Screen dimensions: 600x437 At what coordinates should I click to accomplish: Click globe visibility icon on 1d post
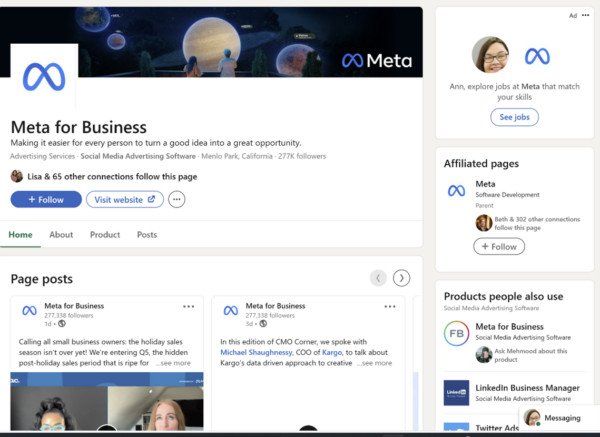point(62,324)
